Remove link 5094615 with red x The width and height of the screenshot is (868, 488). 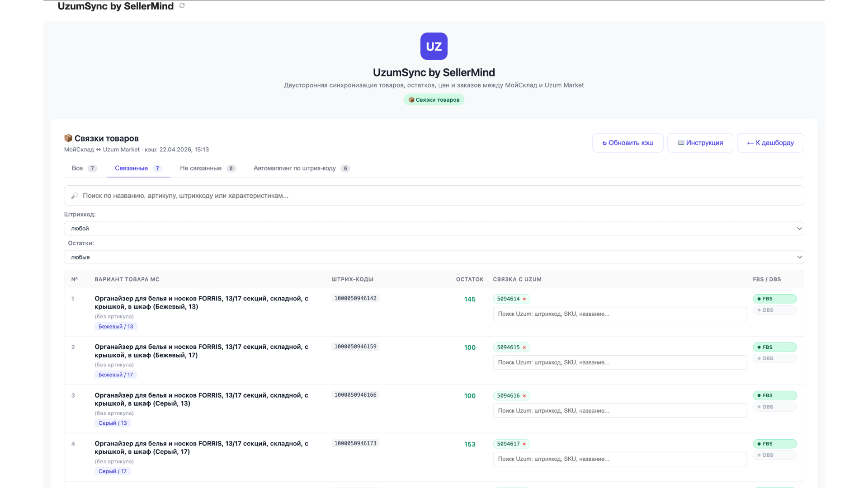point(524,347)
